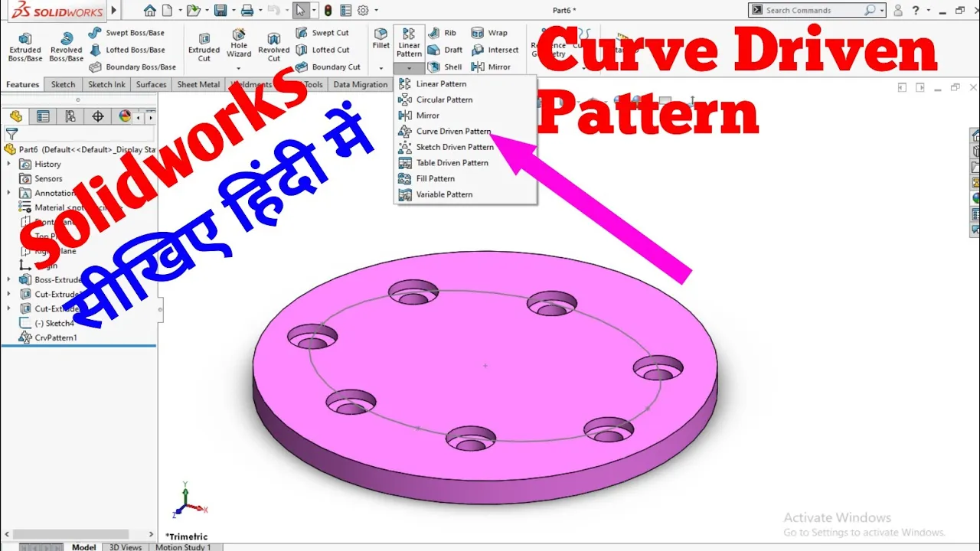
Task: Switch to the Motion Study 1 tab
Action: 183,547
